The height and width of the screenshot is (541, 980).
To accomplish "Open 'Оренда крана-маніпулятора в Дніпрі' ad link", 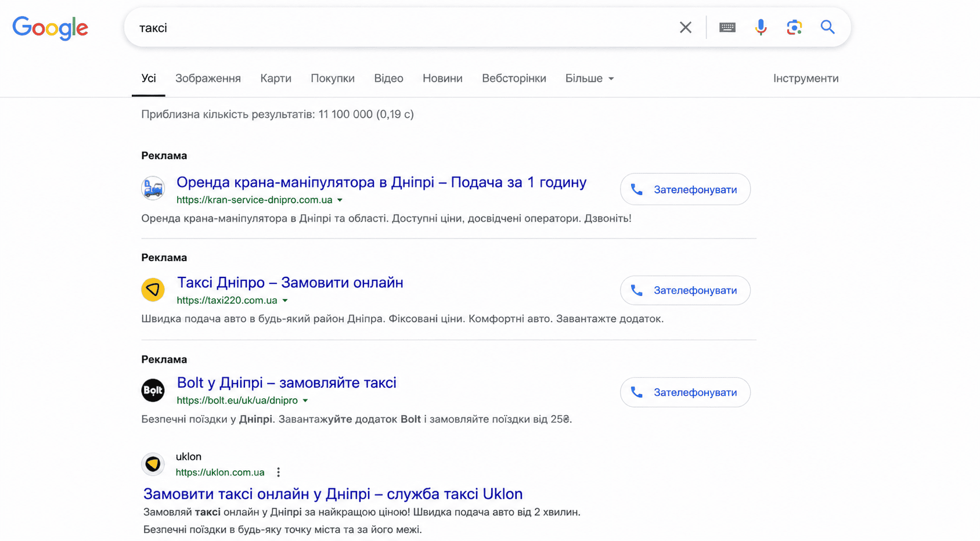I will [381, 182].
